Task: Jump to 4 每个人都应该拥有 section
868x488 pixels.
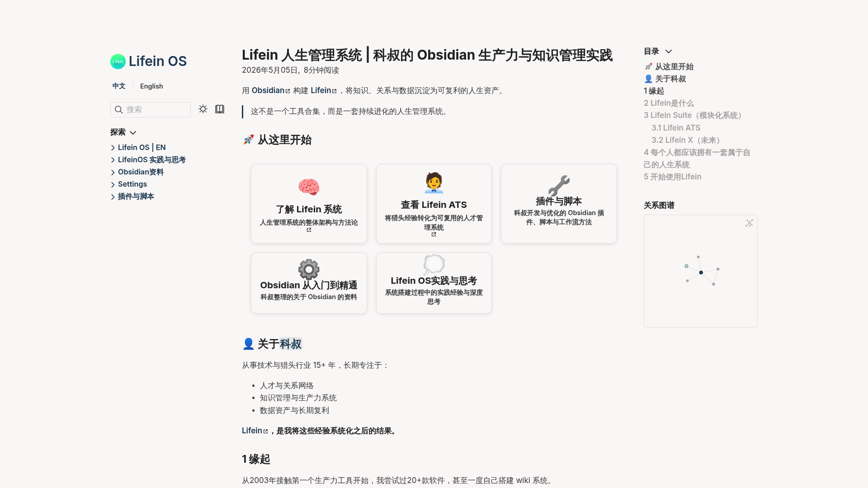Action: (697, 159)
